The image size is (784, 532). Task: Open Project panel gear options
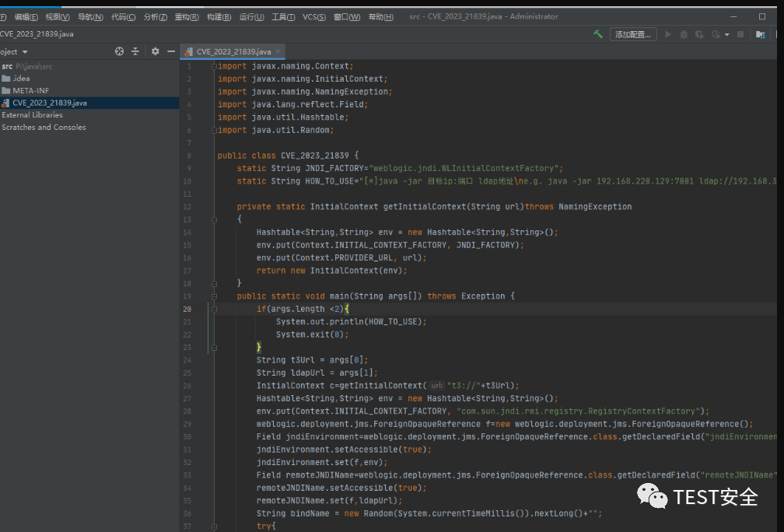click(x=155, y=51)
